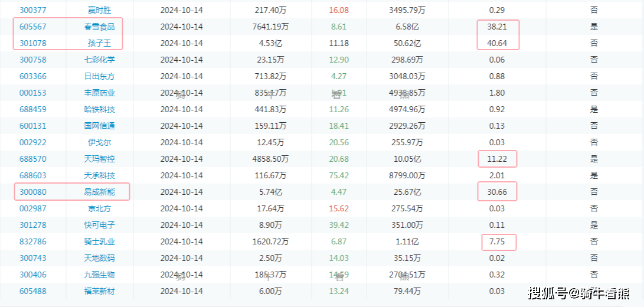Click the 2.01 ratio in 天承科技 row
The width and height of the screenshot is (644, 307).
(x=497, y=175)
